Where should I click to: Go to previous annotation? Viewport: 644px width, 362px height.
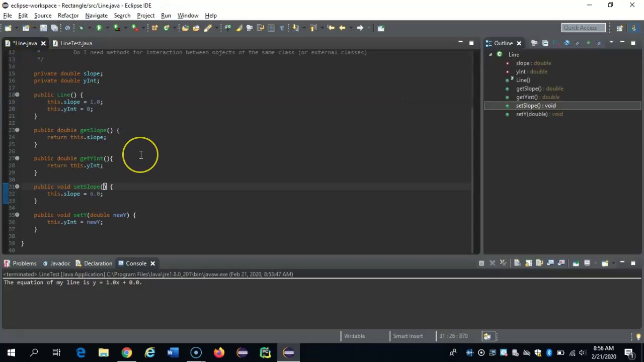(313, 28)
